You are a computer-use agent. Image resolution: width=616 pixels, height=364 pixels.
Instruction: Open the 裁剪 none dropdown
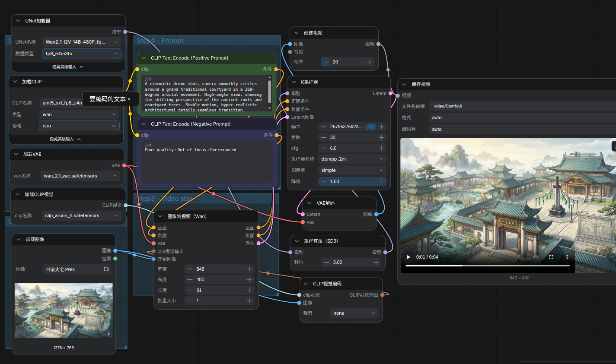point(354,313)
